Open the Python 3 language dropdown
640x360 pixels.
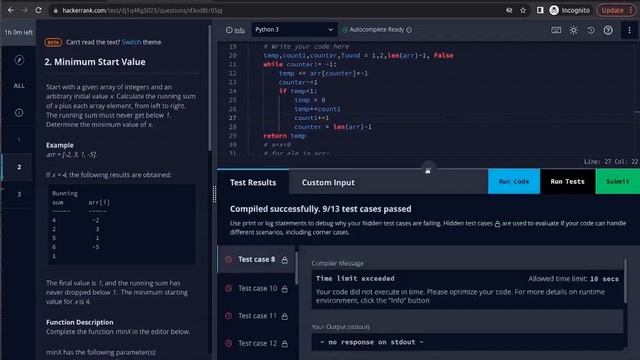(x=294, y=29)
